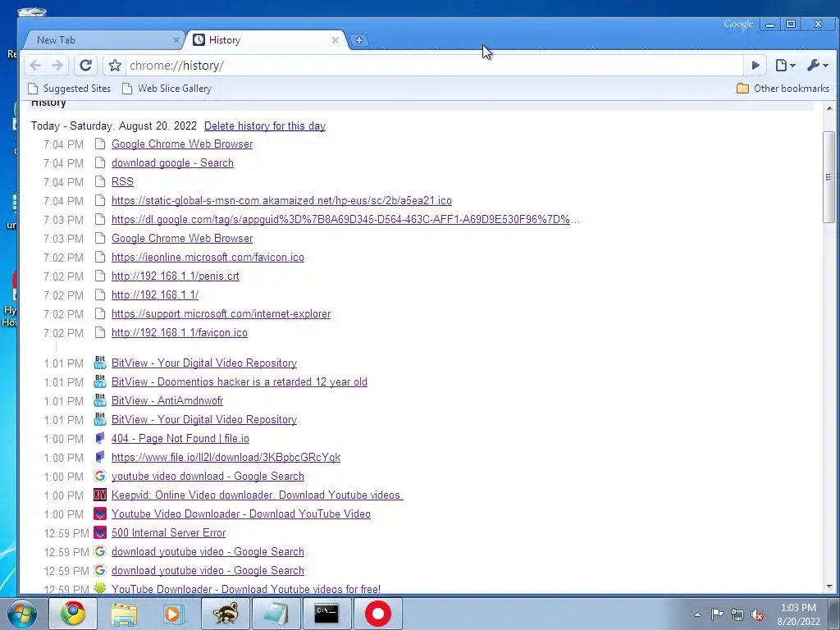The height and width of the screenshot is (630, 840).
Task: Open the file.io download link
Action: coord(226,458)
